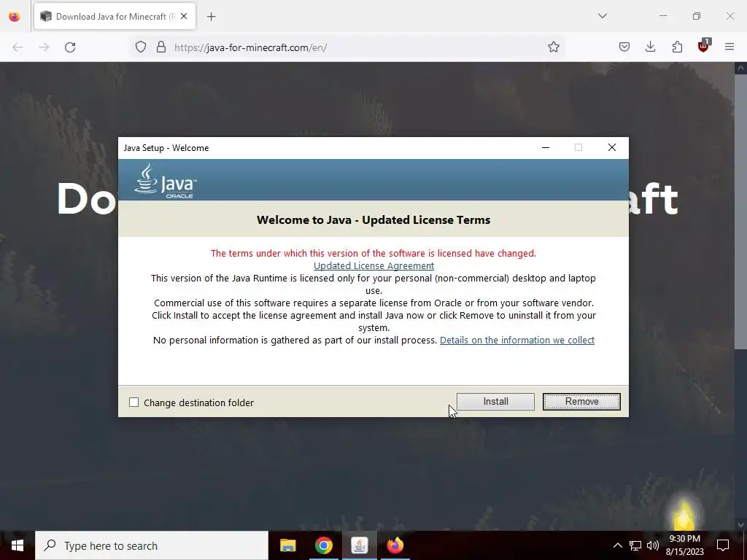Close the Download Java for Minecraft tab

pyautogui.click(x=184, y=17)
